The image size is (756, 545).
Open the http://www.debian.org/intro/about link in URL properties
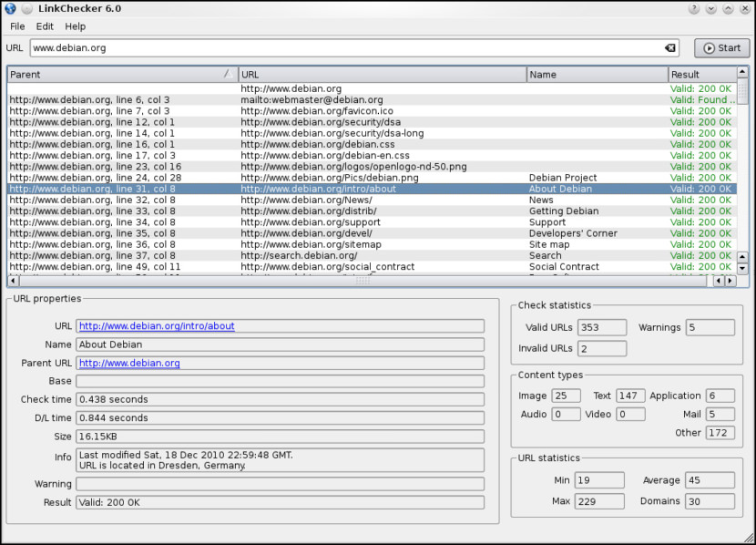[157, 326]
